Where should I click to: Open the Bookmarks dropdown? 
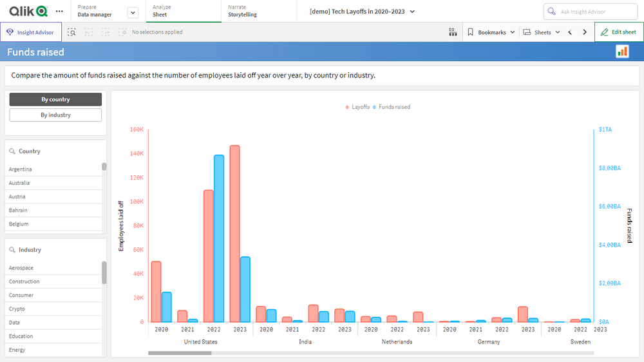[x=491, y=32]
